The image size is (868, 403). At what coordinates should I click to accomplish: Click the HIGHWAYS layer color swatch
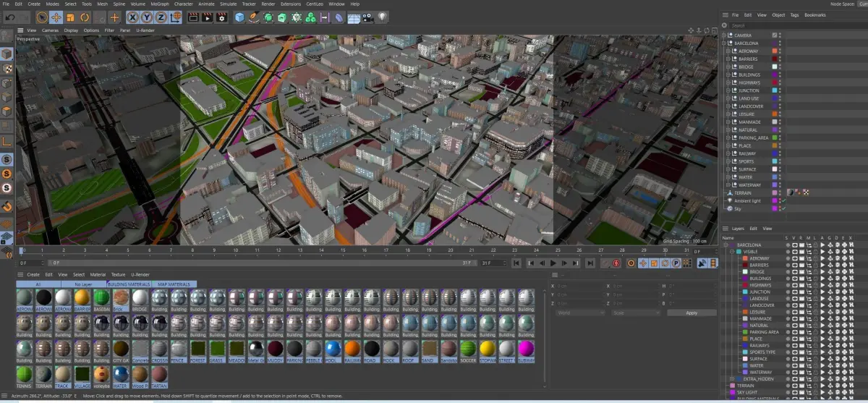(745, 285)
